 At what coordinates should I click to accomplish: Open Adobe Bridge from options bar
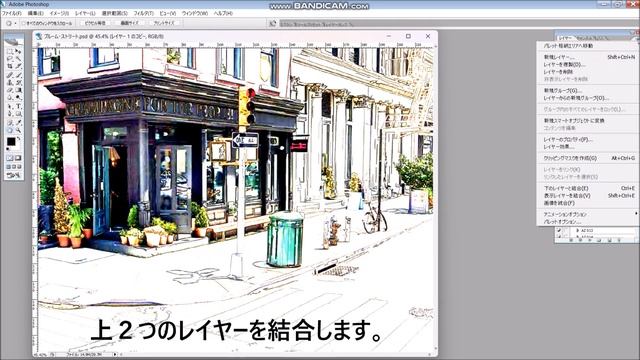[273, 23]
